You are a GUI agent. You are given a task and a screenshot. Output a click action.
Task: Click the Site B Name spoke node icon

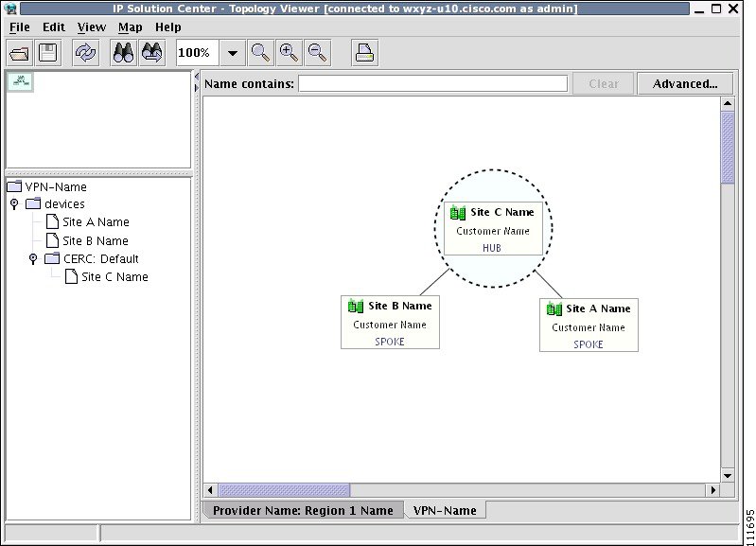click(x=356, y=306)
